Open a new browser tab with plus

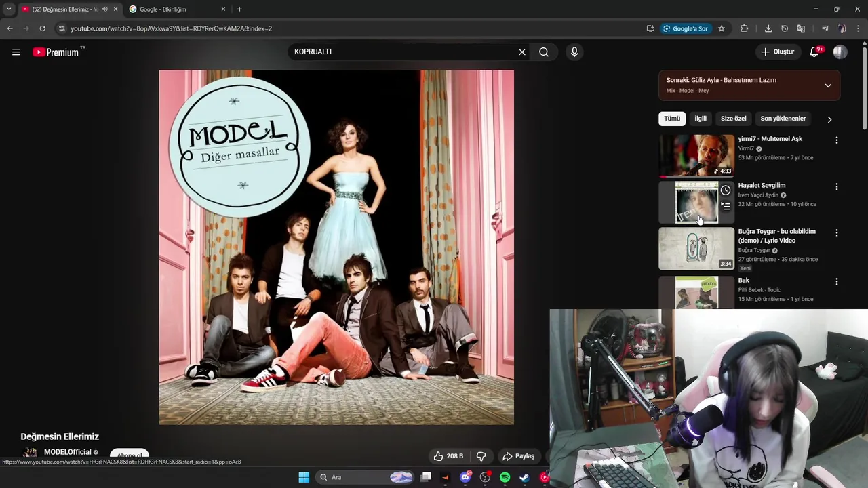coord(239,9)
